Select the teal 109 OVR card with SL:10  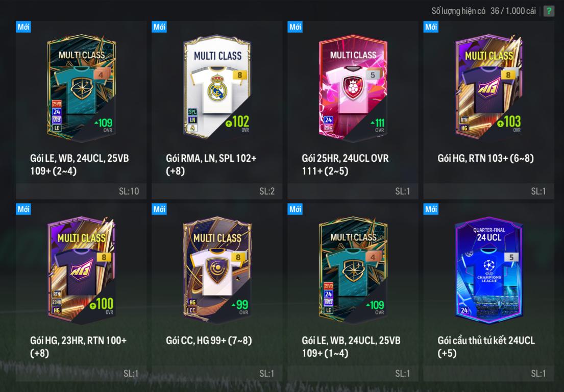pos(81,87)
